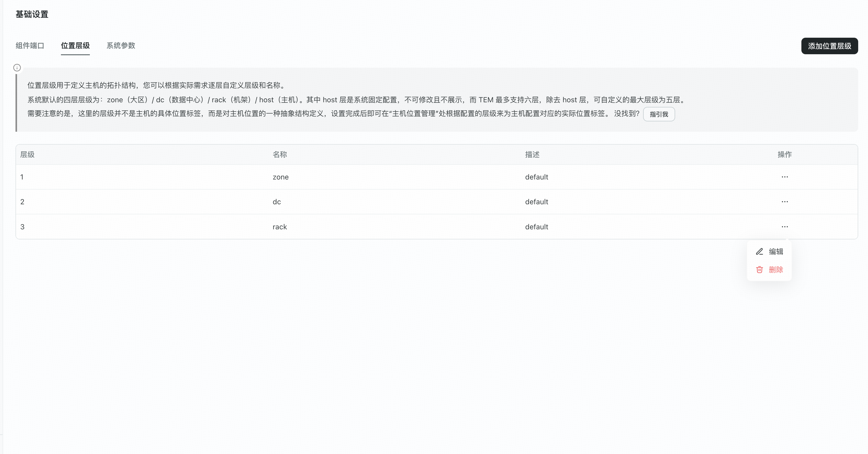The image size is (868, 454).
Task: Click default description in dc row
Action: pos(536,202)
